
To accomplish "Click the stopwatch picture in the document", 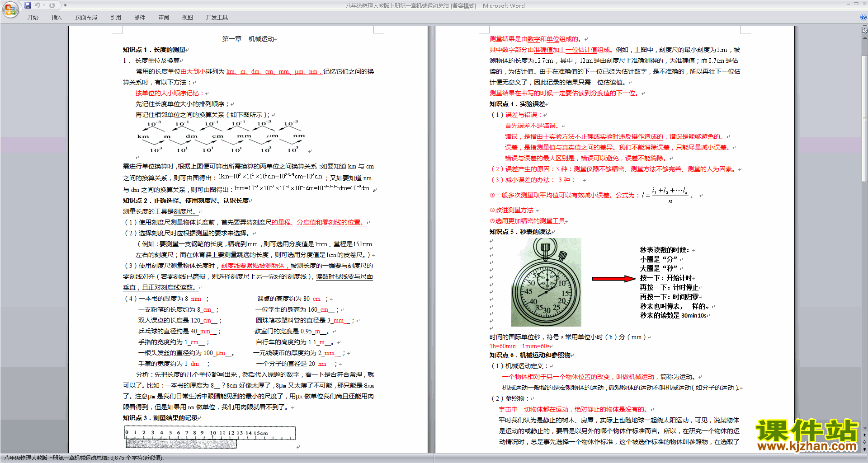I will tap(546, 282).
